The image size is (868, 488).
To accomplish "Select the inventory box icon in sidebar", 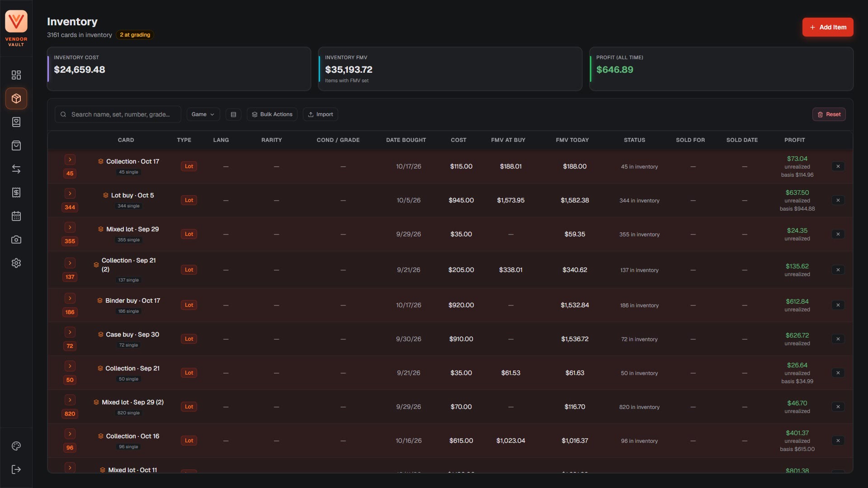I will pos(16,99).
